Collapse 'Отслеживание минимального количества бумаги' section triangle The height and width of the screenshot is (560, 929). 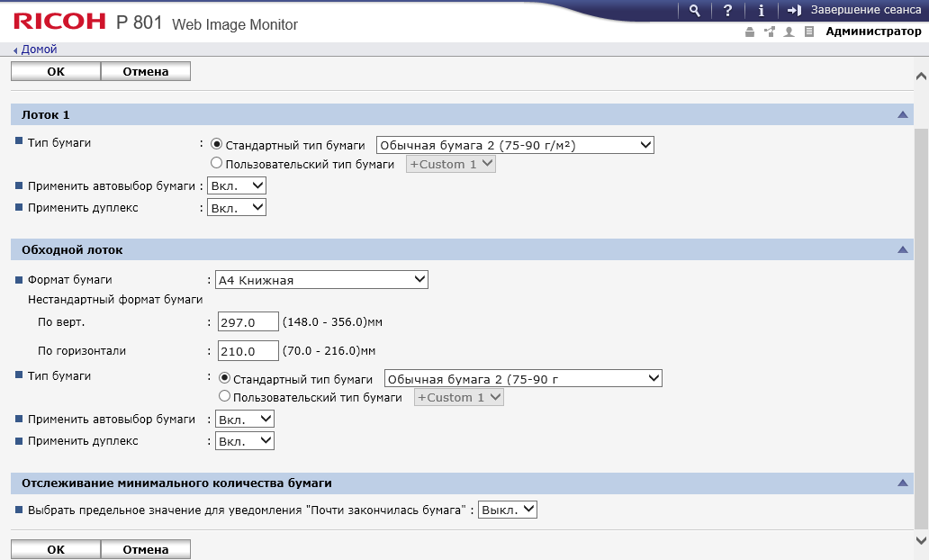pyautogui.click(x=902, y=483)
